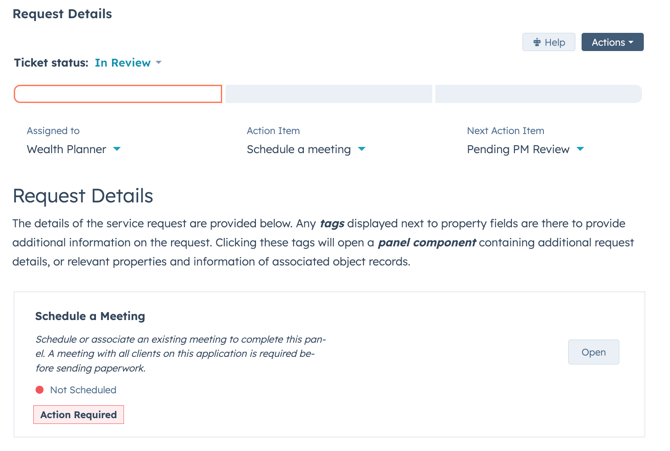
Task: Click the Help button icon
Action: [537, 43]
